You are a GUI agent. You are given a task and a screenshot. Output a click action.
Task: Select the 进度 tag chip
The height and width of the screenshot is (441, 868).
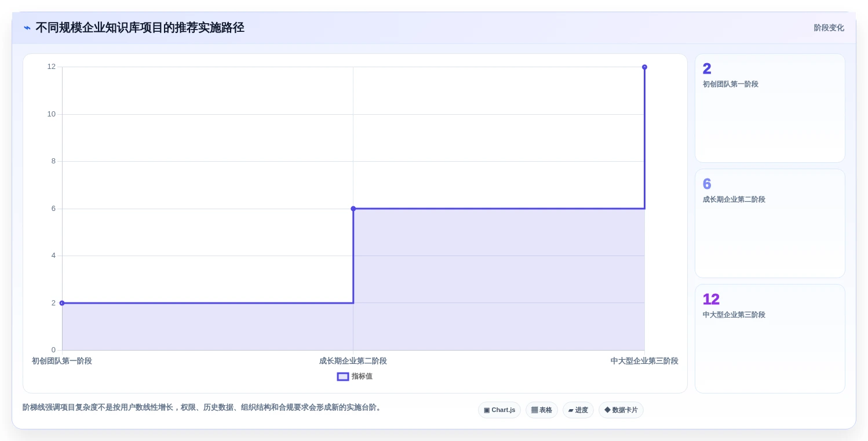click(578, 410)
